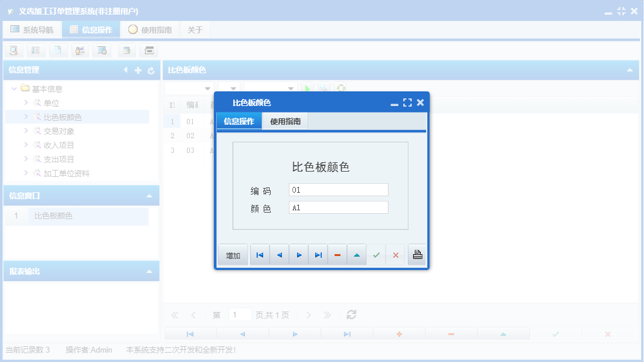The width and height of the screenshot is (644, 362).
Task: Click the delete record icon in the dialog navigator
Action: click(x=338, y=254)
